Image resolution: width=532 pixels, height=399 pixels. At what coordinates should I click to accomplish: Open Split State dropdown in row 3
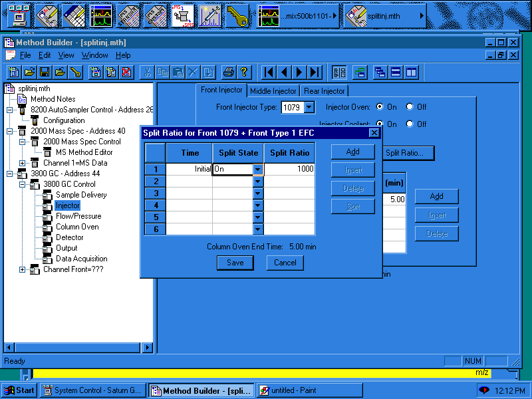pos(258,194)
